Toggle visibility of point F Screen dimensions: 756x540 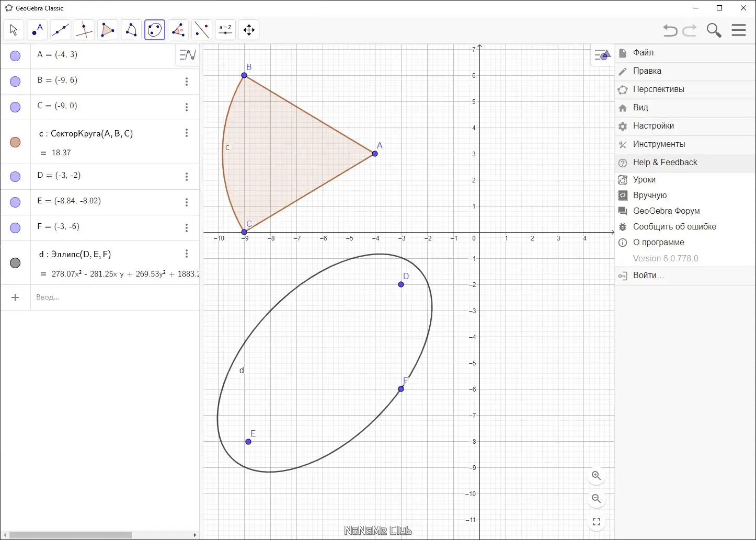(15, 228)
